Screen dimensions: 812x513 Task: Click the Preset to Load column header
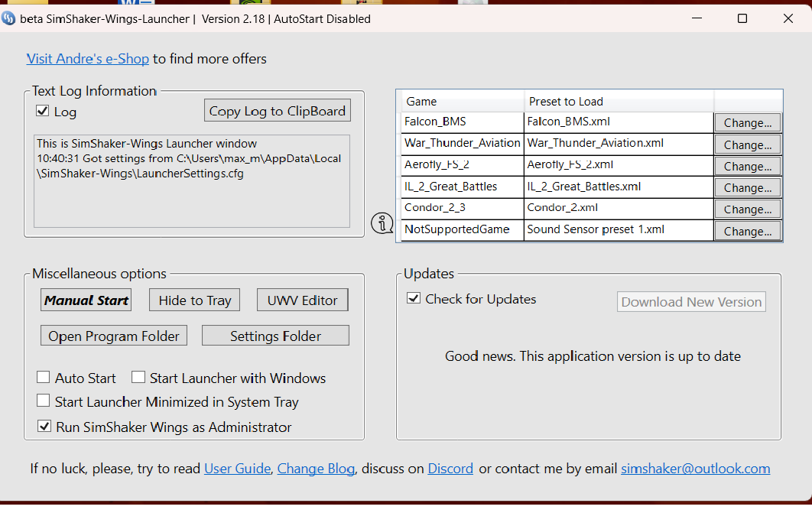[x=619, y=102]
